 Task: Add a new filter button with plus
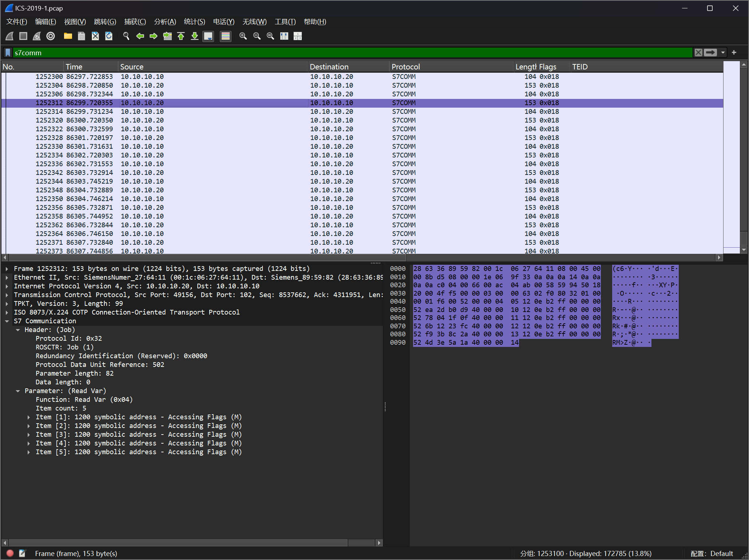tap(734, 53)
